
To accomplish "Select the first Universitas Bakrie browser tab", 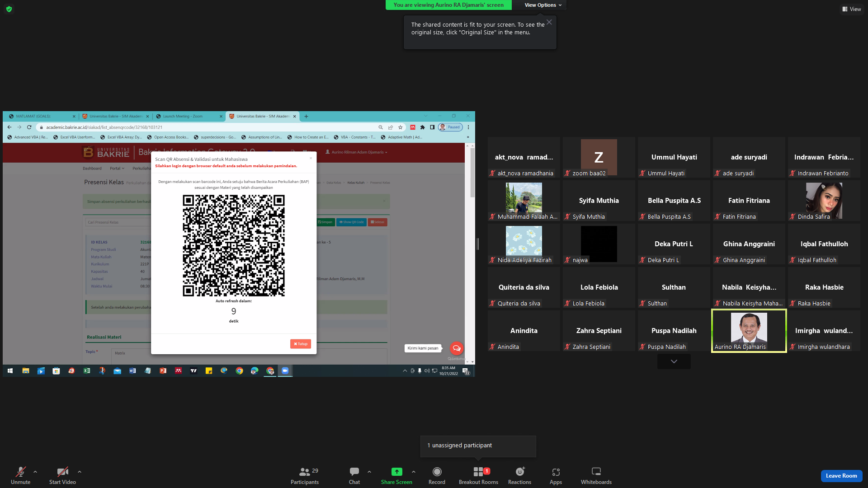I will click(x=116, y=116).
